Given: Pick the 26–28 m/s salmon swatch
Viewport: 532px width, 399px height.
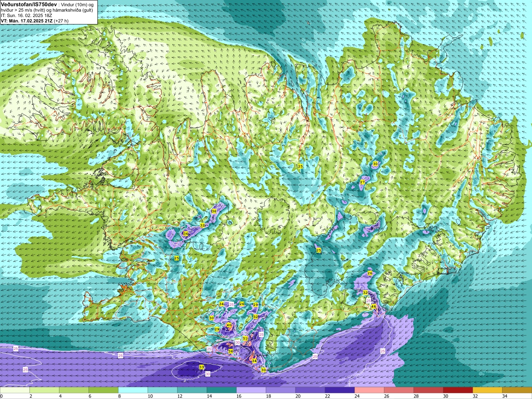Looking at the screenshot, I should [399, 390].
